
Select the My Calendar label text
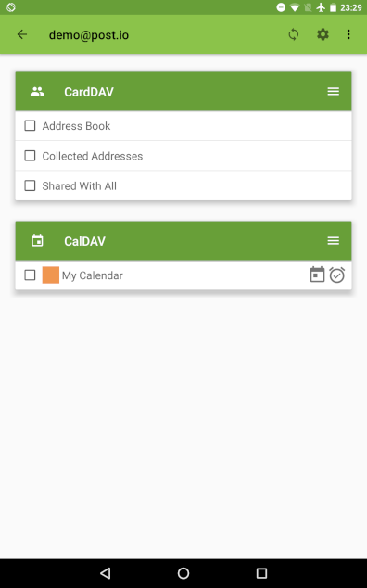click(93, 275)
